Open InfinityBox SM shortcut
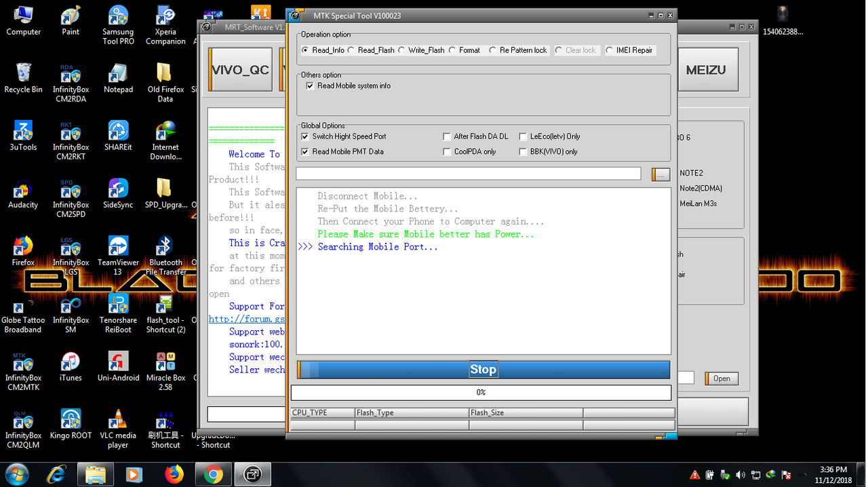This screenshot has height=487, width=868. [x=71, y=314]
